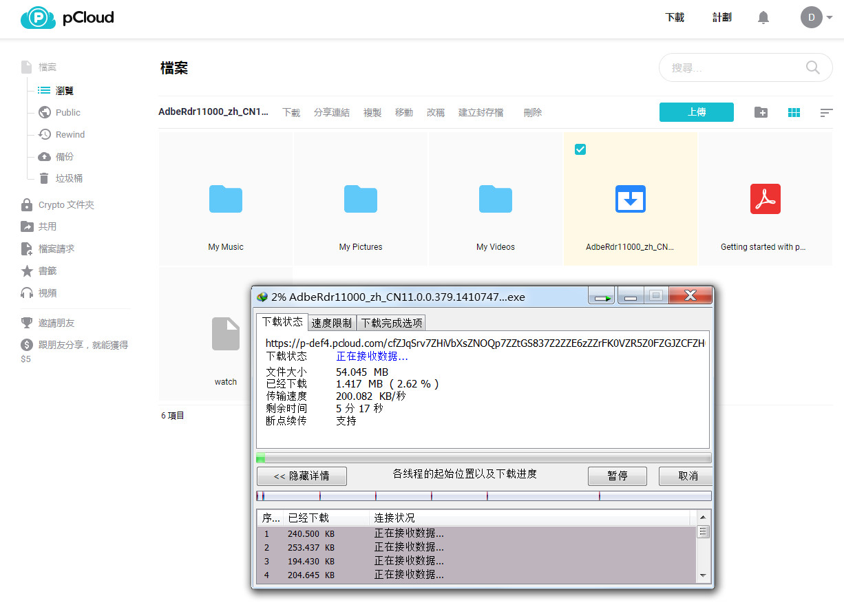Click 取消 cancel button
Screen dimensions: 844x616
coord(686,476)
